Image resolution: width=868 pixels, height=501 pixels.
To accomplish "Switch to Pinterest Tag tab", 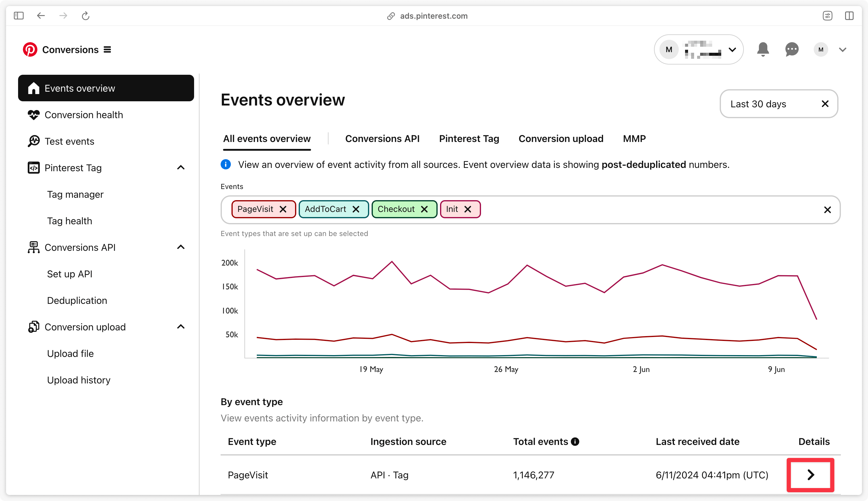I will (x=469, y=138).
